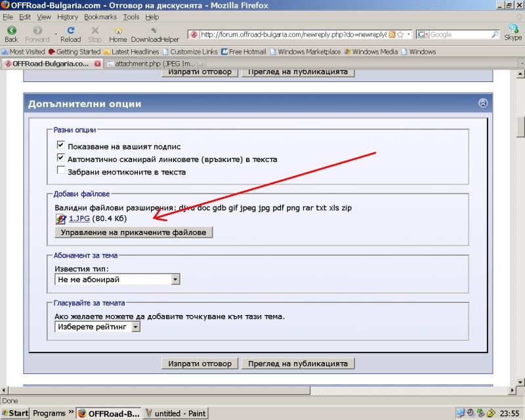
Task: Open the Windows bookmark
Action: [x=419, y=52]
